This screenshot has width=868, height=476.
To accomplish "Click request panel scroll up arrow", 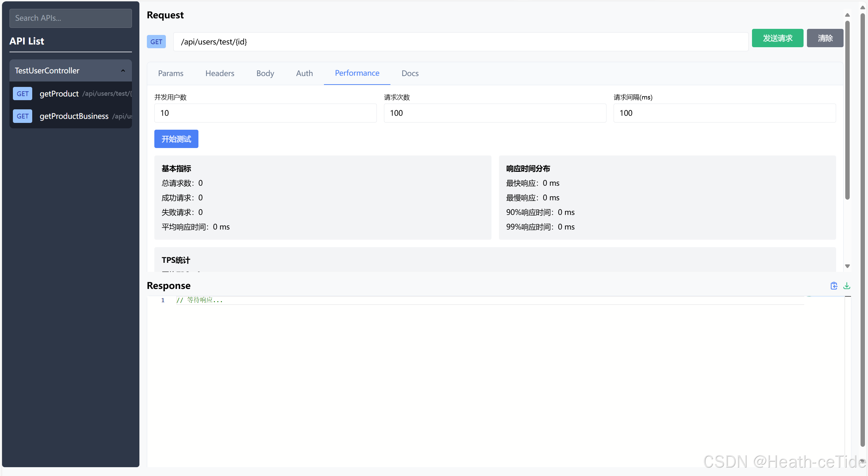I will pyautogui.click(x=847, y=15).
